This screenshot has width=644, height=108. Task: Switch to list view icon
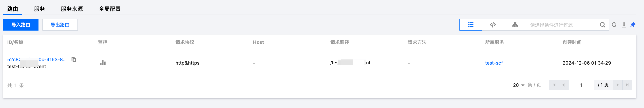[x=471, y=25]
